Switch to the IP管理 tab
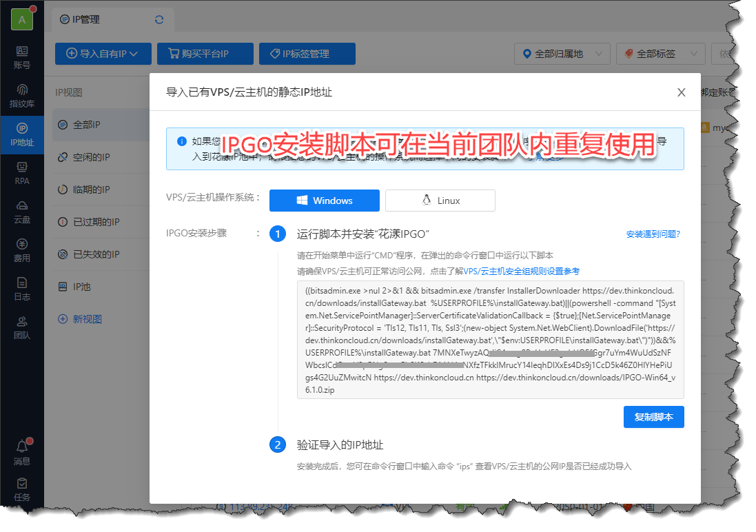The image size is (756, 532). click(86, 20)
